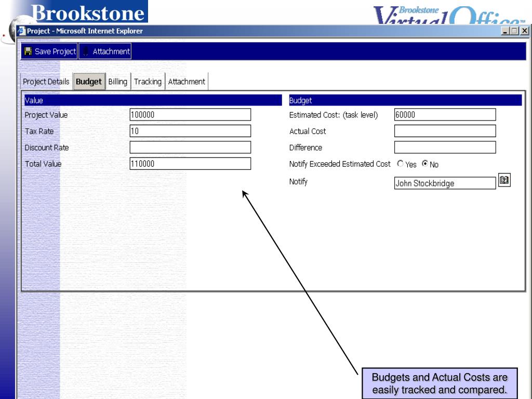Viewport: 532px width, 399px height.
Task: Open the Tracking tab
Action: click(148, 82)
